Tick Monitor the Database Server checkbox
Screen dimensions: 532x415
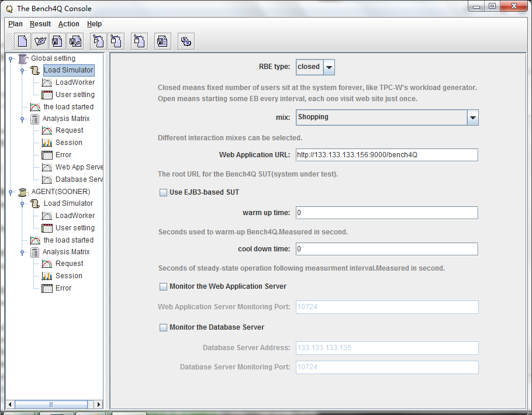tap(163, 327)
